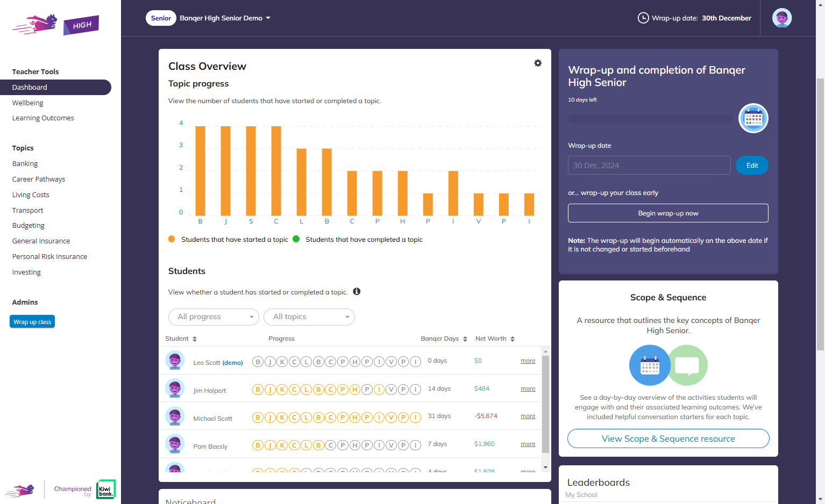Click Pam Beesly's avatar

point(175,444)
